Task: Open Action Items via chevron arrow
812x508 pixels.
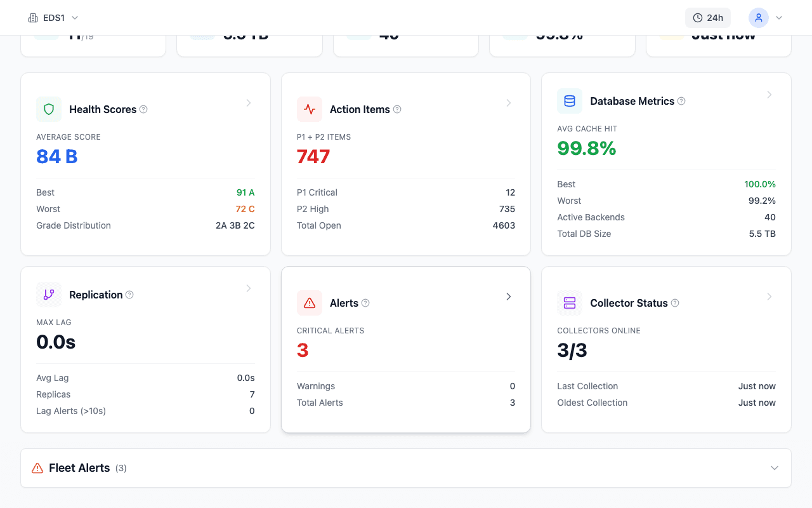Action: point(508,103)
